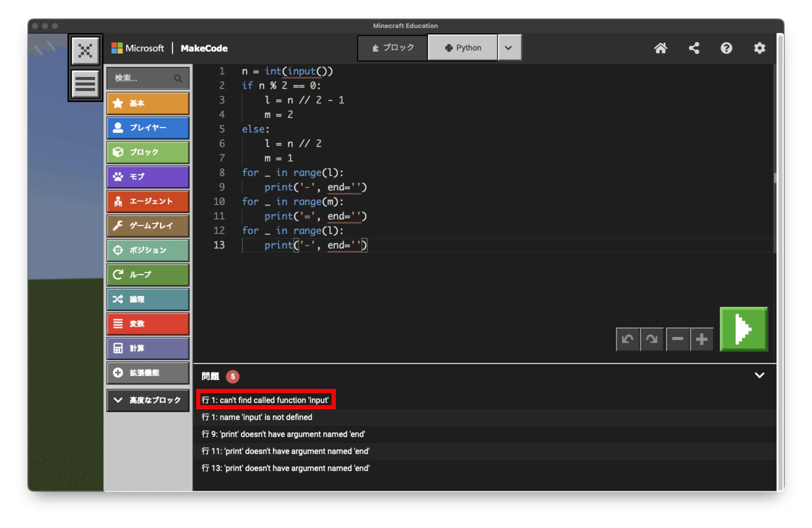This screenshot has height=528, width=812.
Task: Open the hamburger menu below the X
Action: [x=85, y=83]
